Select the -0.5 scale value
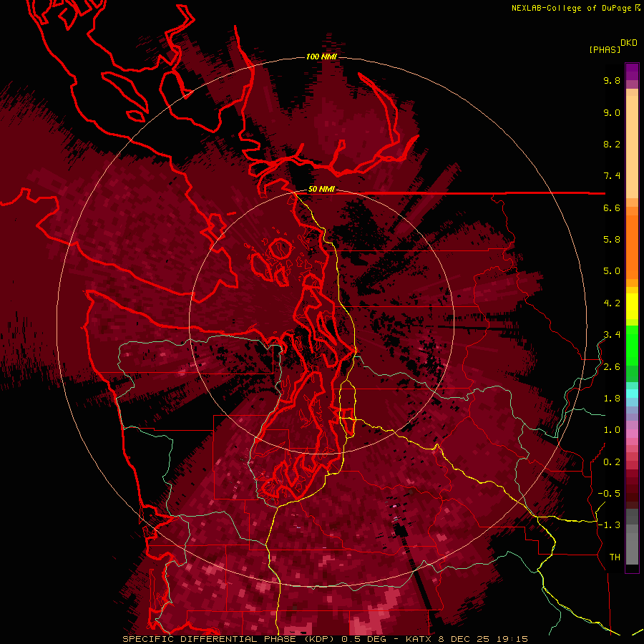 click(609, 494)
